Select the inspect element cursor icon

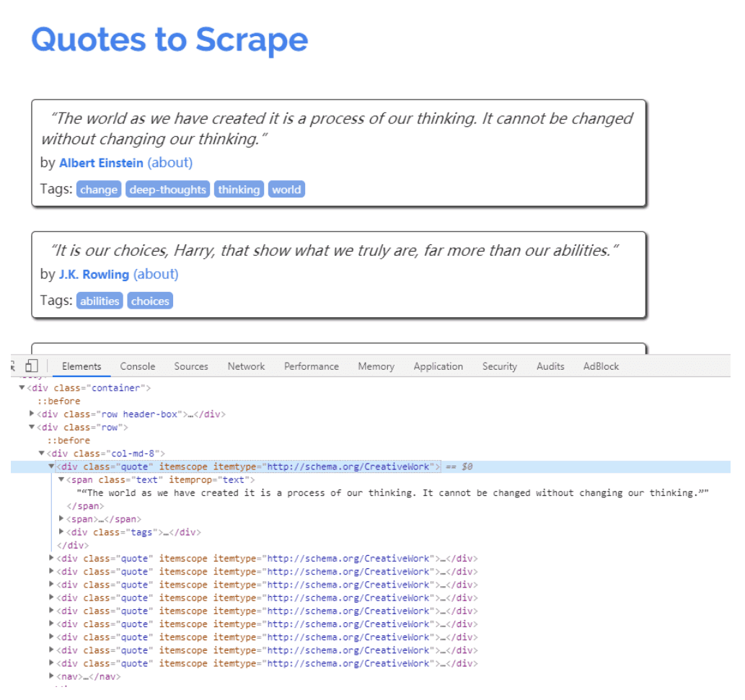(13, 365)
